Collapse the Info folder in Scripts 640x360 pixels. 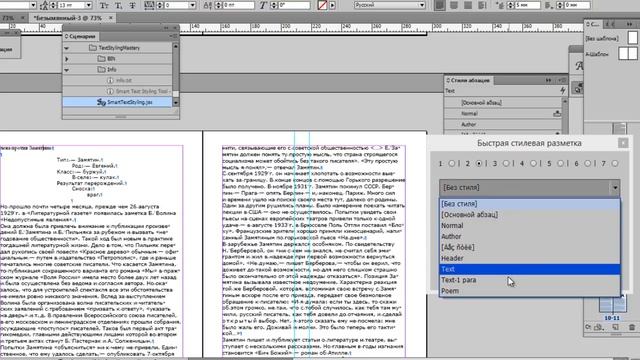(x=67, y=70)
